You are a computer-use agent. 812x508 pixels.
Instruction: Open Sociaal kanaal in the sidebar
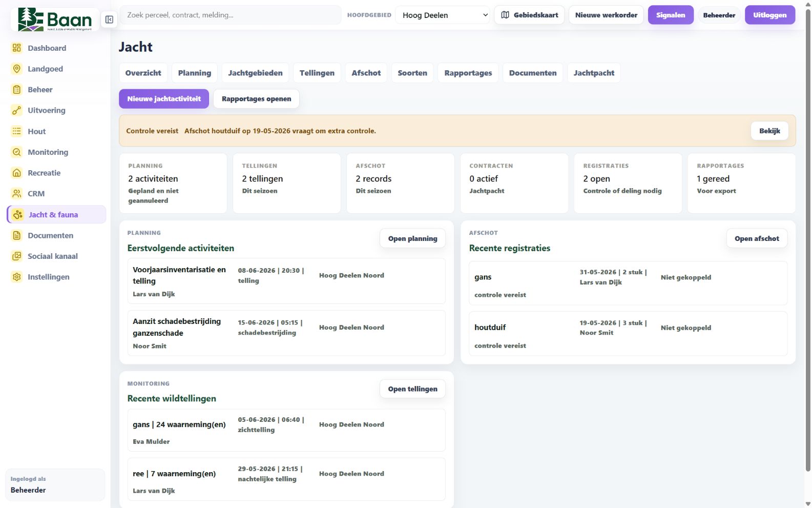[x=56, y=256]
